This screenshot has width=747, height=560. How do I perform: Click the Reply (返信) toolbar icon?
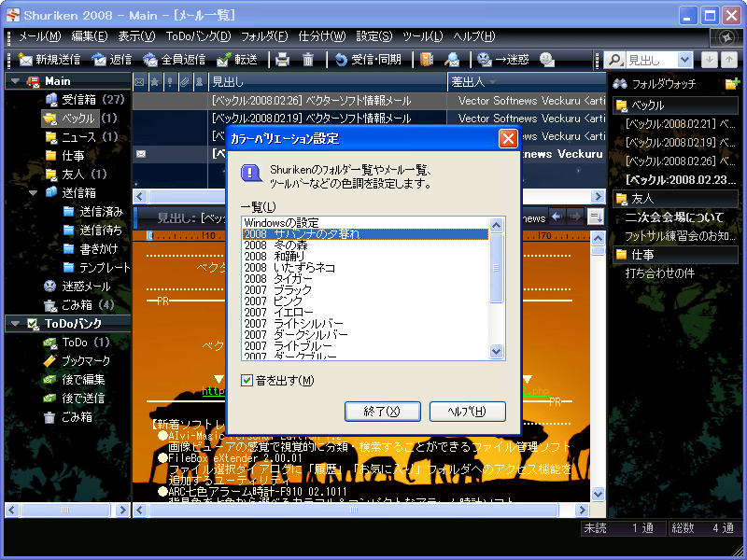click(99, 60)
